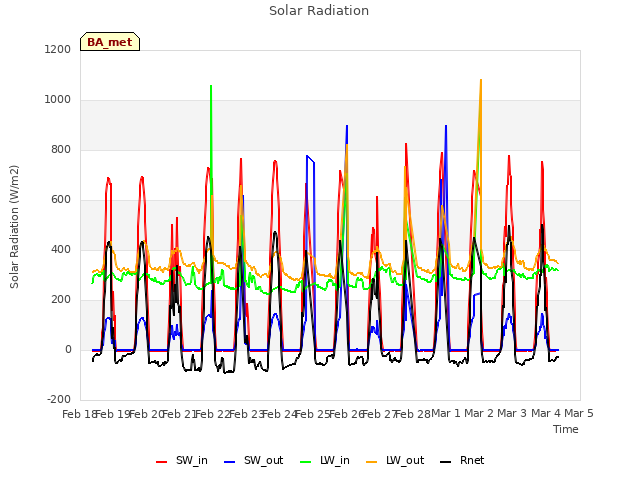The width and height of the screenshot is (640, 480).
Task: Click the 800 y-axis label
Action: [x=61, y=149]
